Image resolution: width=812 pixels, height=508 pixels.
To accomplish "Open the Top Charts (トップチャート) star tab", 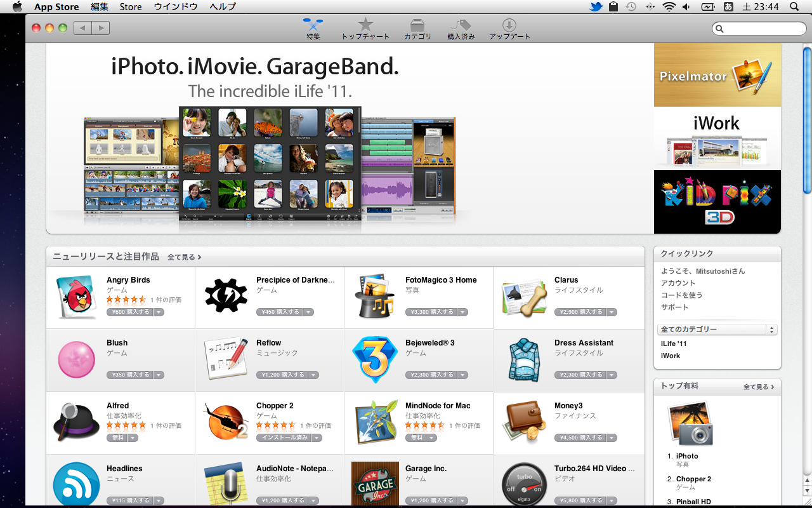I will click(x=365, y=29).
